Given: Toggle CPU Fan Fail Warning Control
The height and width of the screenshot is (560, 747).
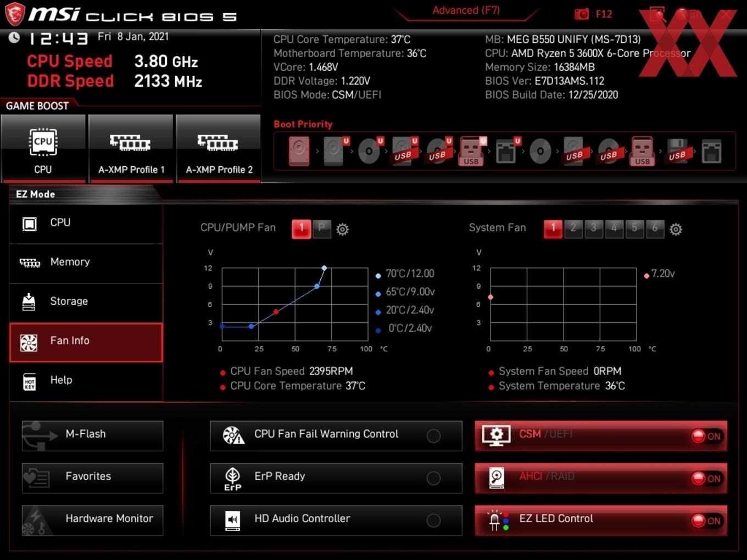Looking at the screenshot, I should [433, 436].
